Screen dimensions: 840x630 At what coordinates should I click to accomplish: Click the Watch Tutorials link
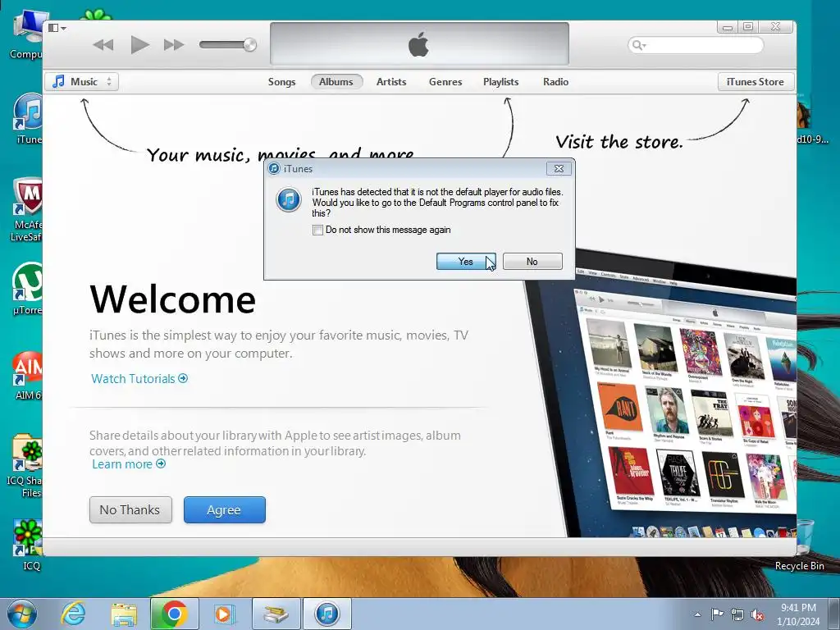139,379
